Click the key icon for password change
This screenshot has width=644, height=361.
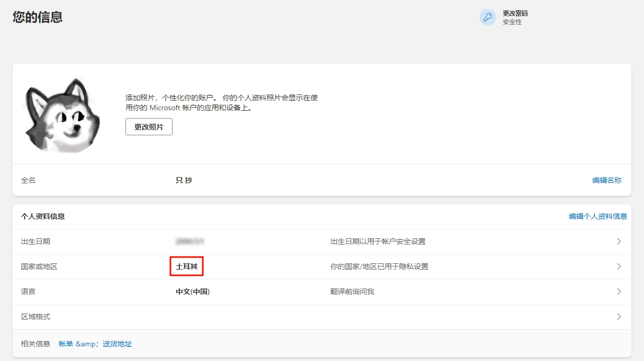click(488, 17)
